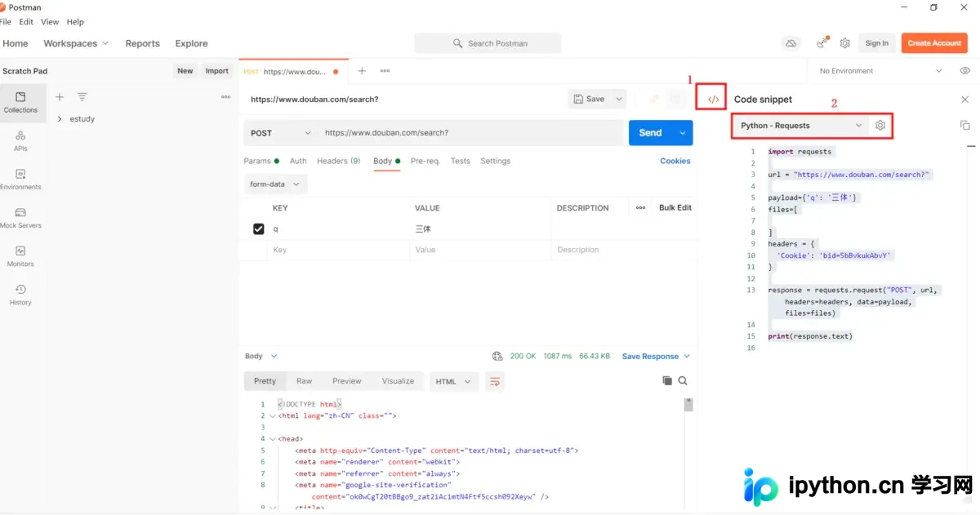Open the APIs sidebar panel

tap(20, 141)
